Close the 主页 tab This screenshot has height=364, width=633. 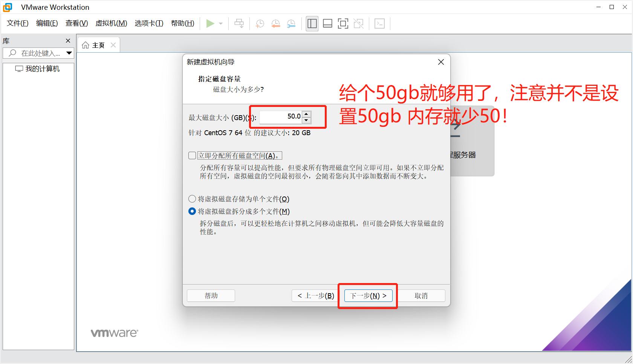click(x=113, y=45)
